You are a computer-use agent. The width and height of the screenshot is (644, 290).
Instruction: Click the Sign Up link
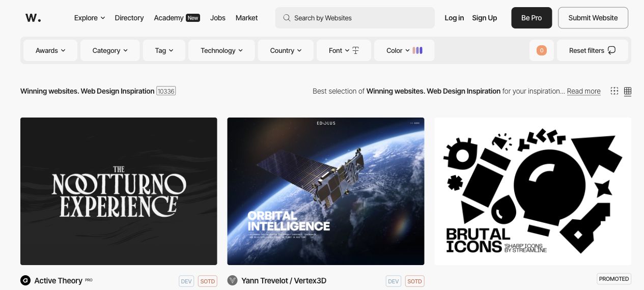tap(484, 18)
